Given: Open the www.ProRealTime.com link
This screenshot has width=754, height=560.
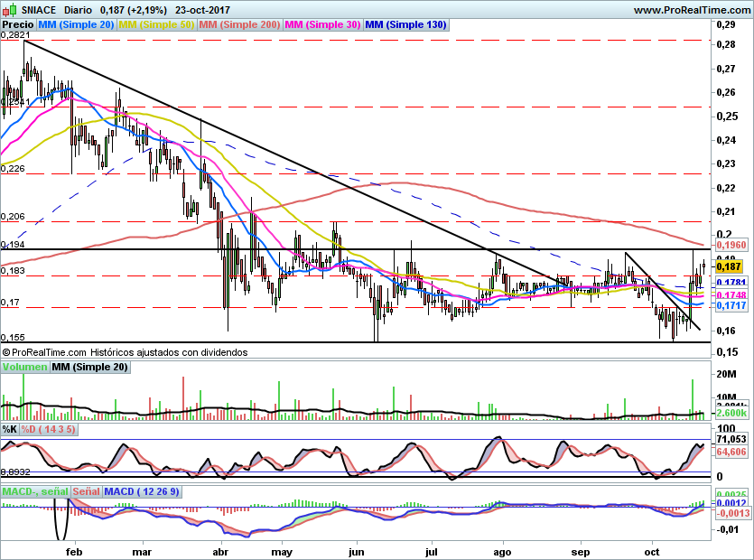Looking at the screenshot, I should (x=691, y=9).
